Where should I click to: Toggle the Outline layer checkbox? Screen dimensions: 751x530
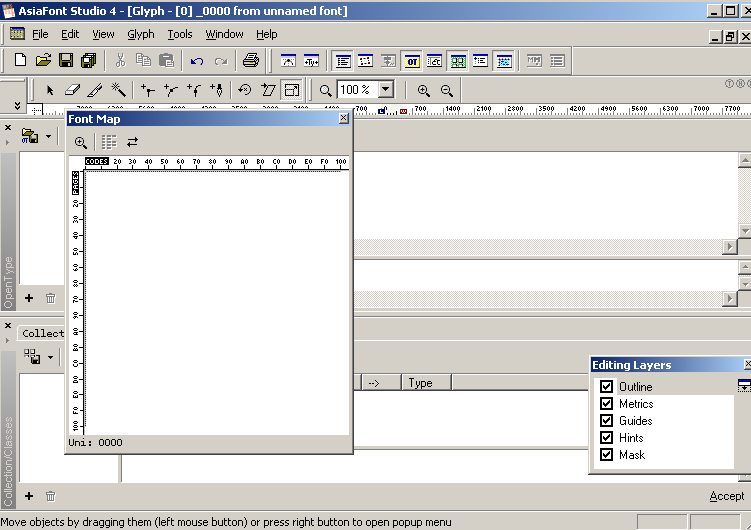coord(606,386)
